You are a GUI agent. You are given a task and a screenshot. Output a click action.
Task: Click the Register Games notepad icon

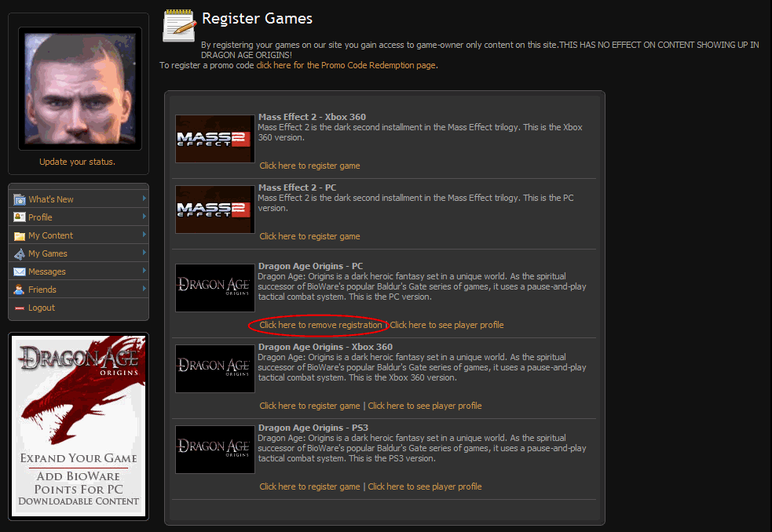[179, 26]
